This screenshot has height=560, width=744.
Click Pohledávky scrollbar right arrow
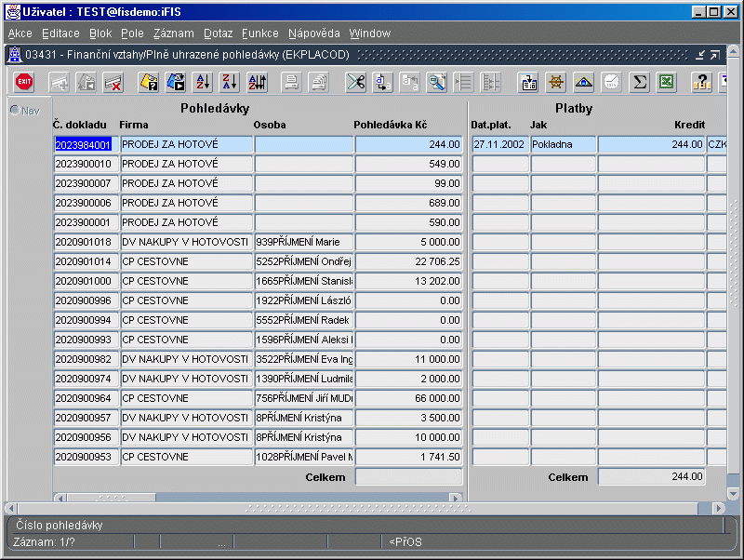[x=456, y=498]
